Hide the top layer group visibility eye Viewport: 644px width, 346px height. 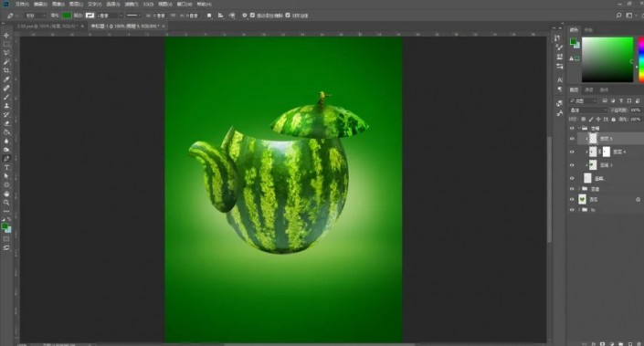[x=572, y=129]
